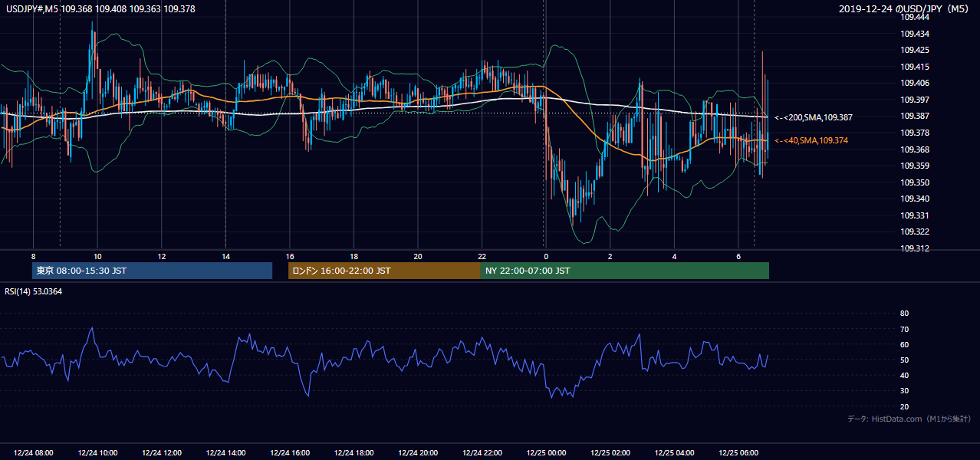Click the RSI(14) 53.0364 indicator label

35,291
